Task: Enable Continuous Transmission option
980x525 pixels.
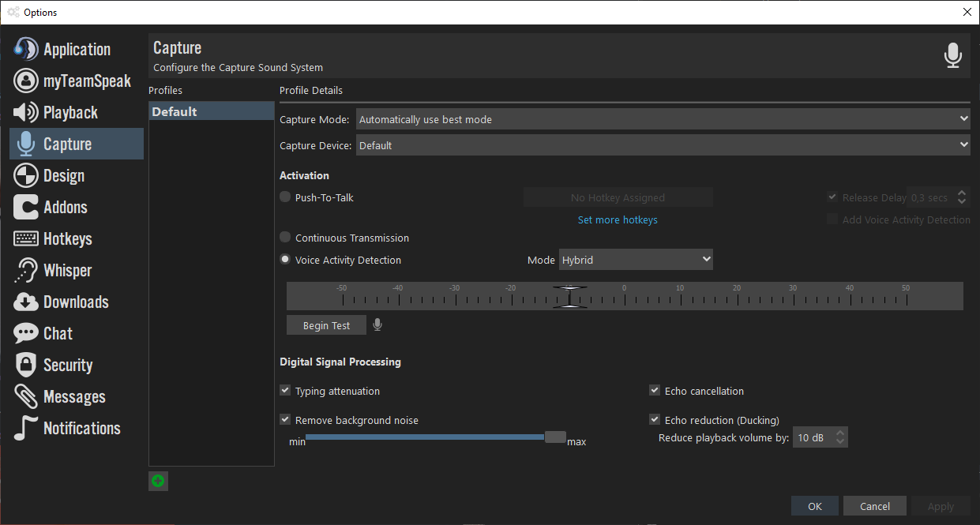Action: coord(285,238)
